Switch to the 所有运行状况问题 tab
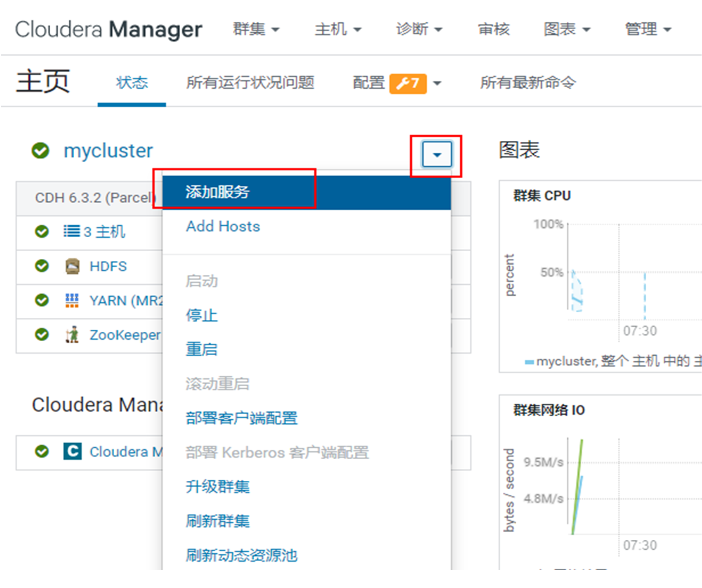The width and height of the screenshot is (702, 588). [x=250, y=83]
